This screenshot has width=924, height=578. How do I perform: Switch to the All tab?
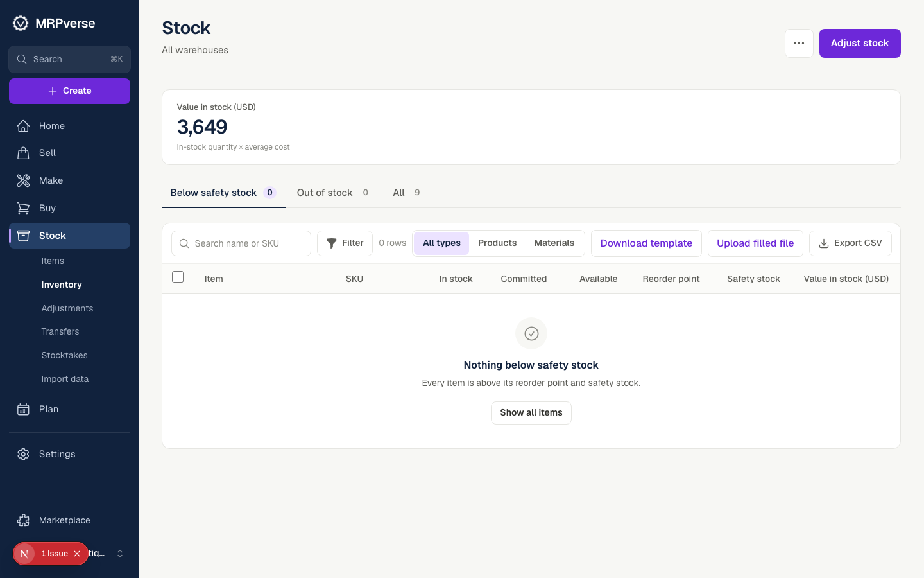coord(406,193)
